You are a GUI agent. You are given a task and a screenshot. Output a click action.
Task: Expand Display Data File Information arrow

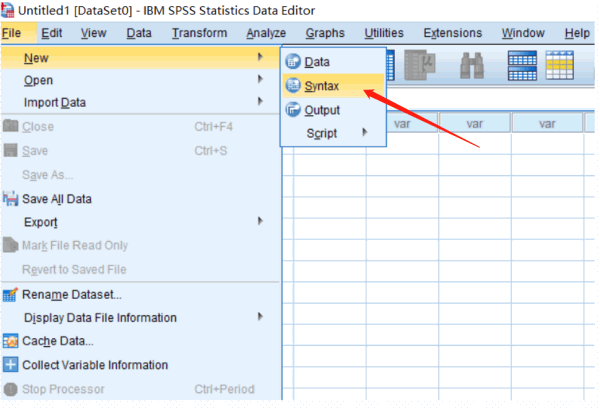point(260,317)
